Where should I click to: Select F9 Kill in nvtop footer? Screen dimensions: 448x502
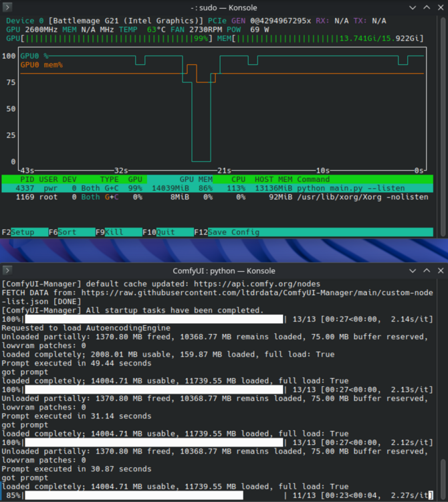coord(119,232)
